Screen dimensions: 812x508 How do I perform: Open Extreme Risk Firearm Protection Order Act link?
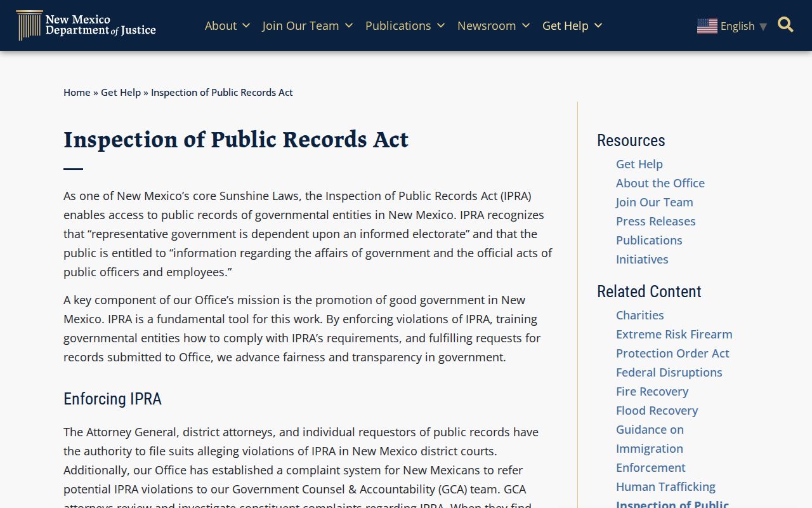[674, 344]
